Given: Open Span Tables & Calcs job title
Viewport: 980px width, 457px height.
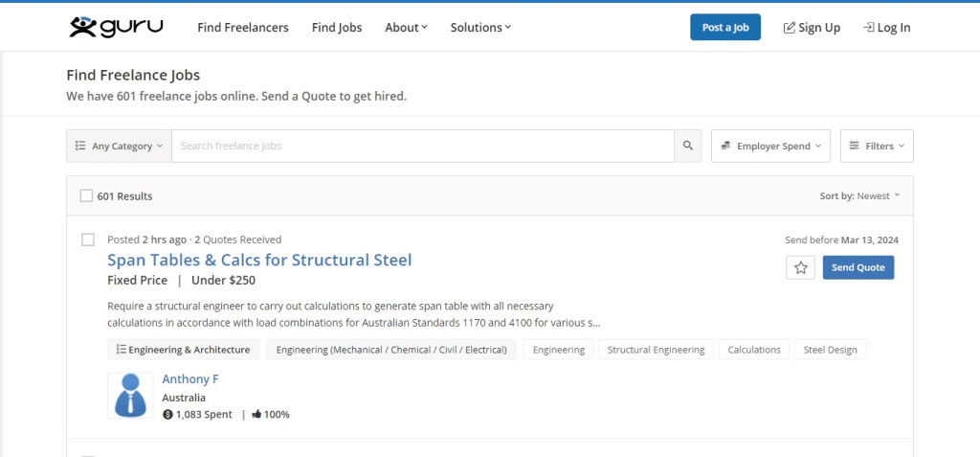Looking at the screenshot, I should pos(259,260).
